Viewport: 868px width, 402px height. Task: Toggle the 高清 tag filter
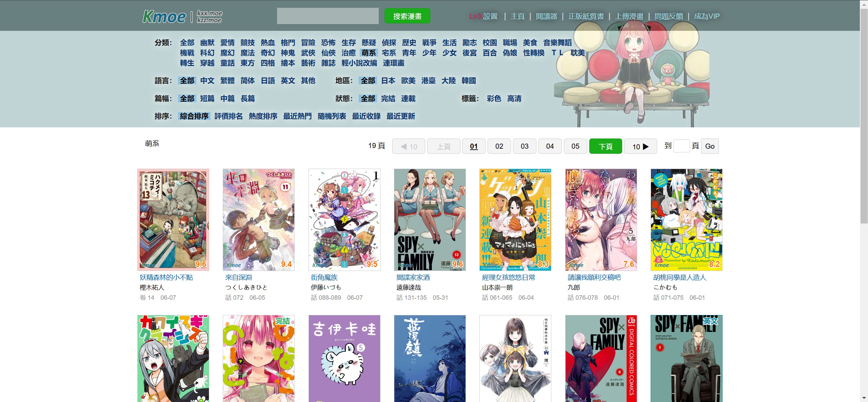(514, 99)
